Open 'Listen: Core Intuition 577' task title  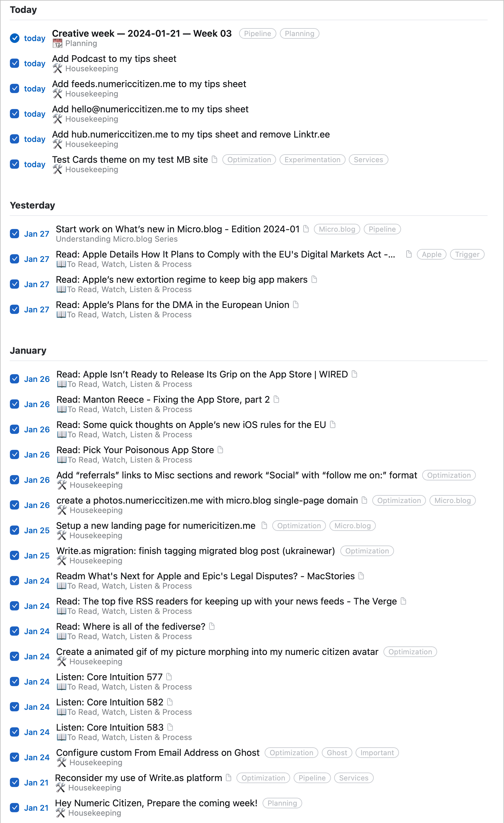109,677
